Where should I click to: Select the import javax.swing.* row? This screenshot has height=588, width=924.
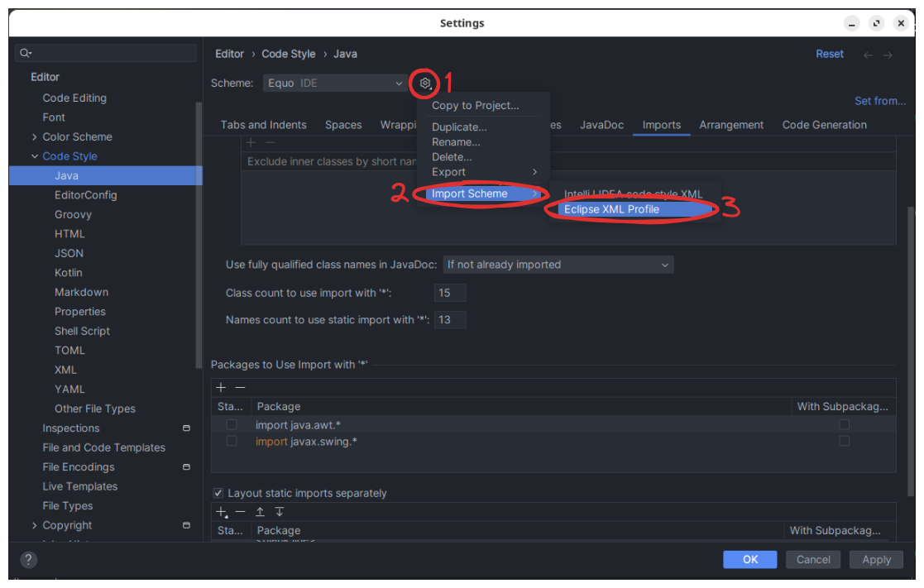point(553,442)
